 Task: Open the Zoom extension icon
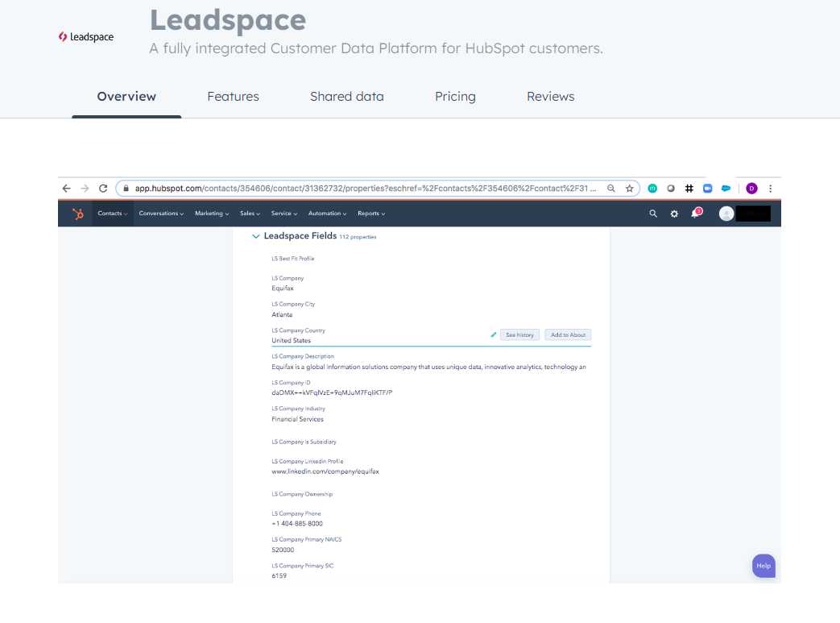pos(708,188)
